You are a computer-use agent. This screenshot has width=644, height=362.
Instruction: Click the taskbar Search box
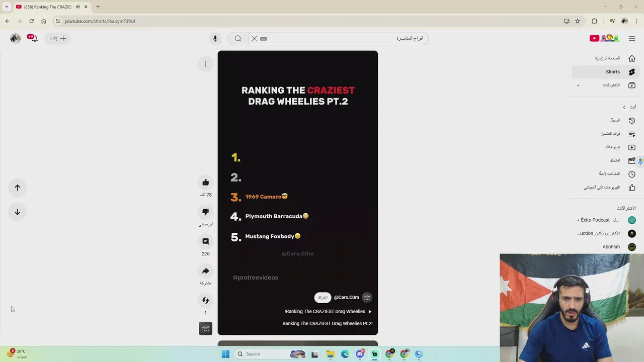(x=271, y=354)
